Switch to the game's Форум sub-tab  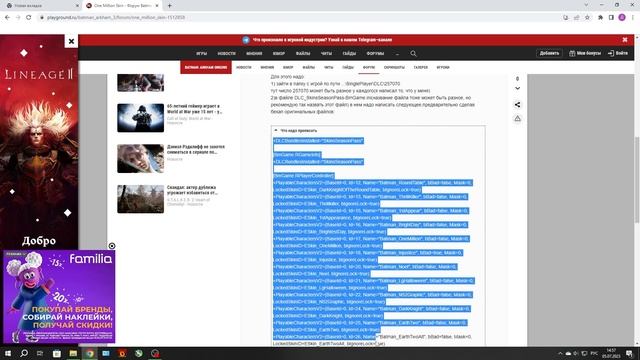pos(369,67)
